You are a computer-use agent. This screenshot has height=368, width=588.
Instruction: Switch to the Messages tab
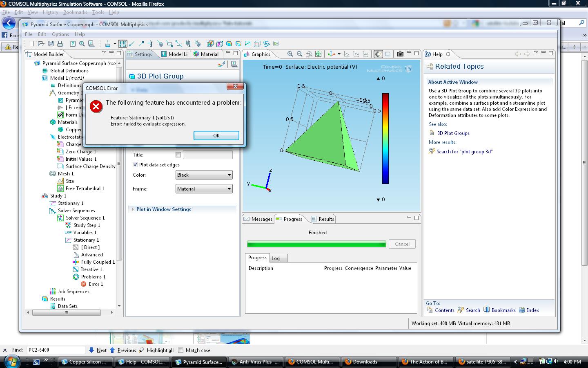(x=258, y=219)
